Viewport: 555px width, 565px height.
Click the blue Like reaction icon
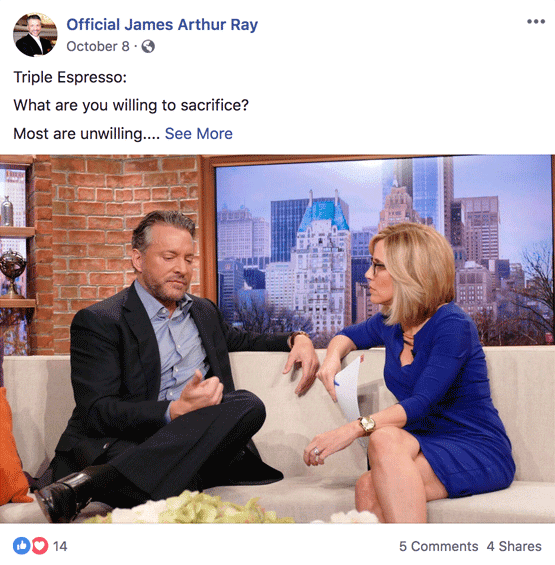pos(22,546)
